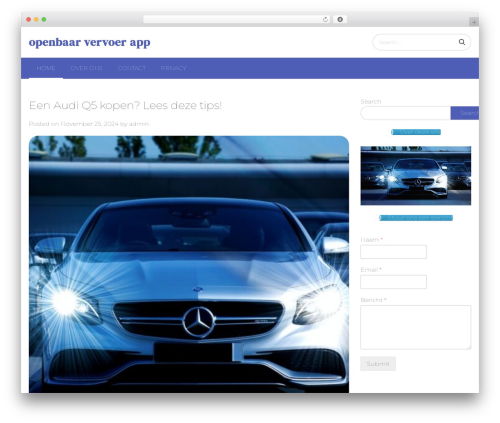Open the admin author link

[x=139, y=124]
